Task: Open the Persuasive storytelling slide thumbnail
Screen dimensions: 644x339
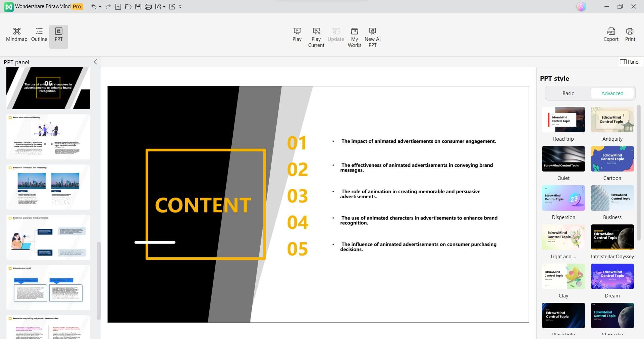Action: coord(48,327)
